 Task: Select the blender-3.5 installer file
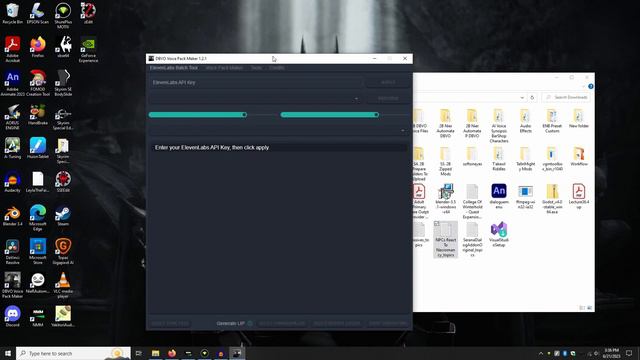(x=446, y=199)
